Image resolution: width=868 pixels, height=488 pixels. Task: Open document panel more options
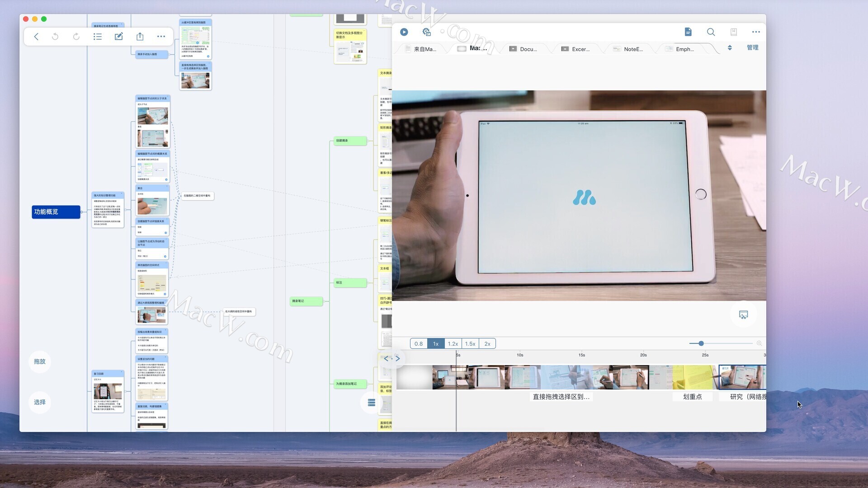point(756,32)
